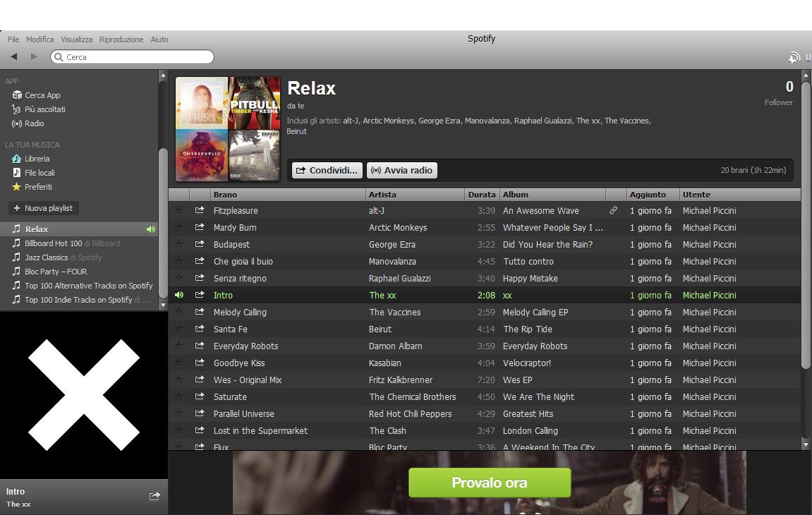Click the File locali icon
Screen dimensions: 812x515
(x=16, y=173)
